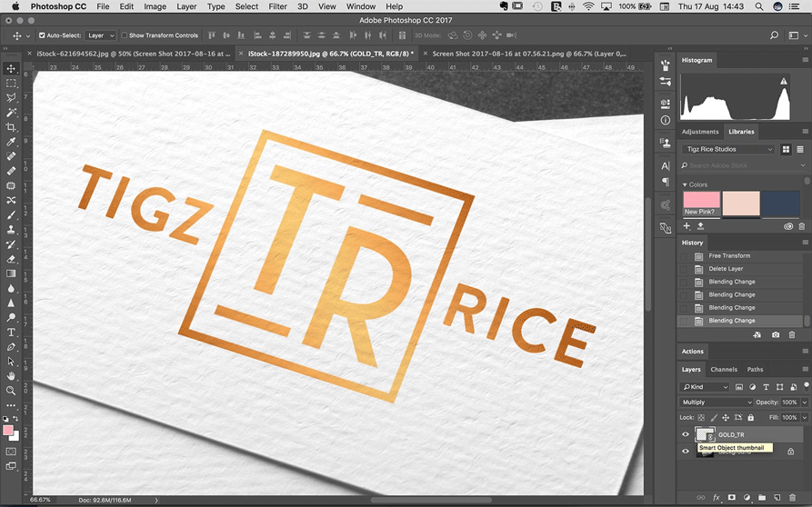This screenshot has height=507, width=812.
Task: Select the Gradient tool
Action: click(x=11, y=273)
